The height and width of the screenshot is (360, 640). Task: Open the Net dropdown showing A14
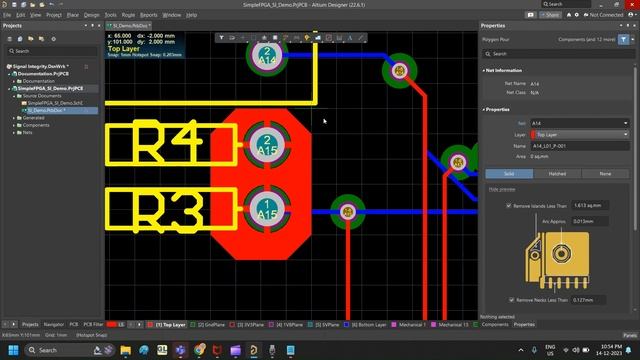579,123
